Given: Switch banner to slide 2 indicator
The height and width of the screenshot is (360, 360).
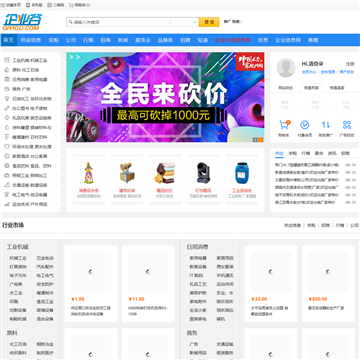Looking at the screenshot, I should (261, 140).
